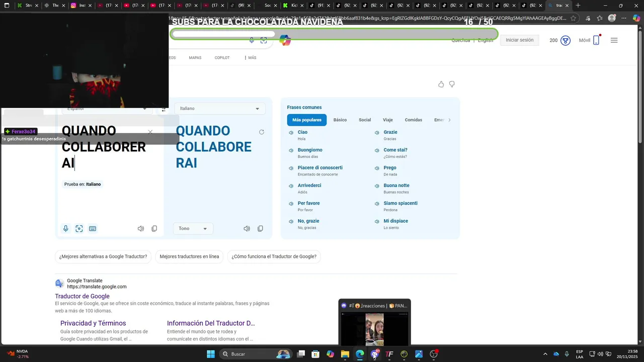The height and width of the screenshot is (362, 644).
Task: Play pronunciation of Buongiorno
Action: point(291,150)
